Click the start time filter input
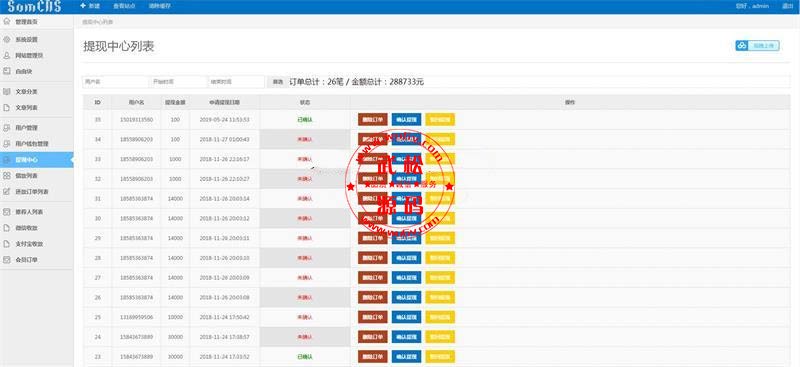Image resolution: width=800 pixels, height=367 pixels. (x=178, y=82)
